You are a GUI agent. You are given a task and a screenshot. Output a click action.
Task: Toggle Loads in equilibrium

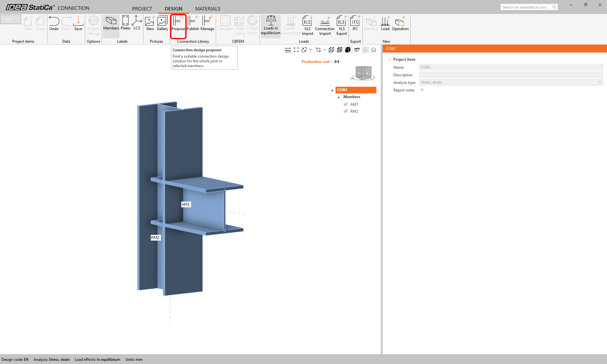pyautogui.click(x=271, y=25)
